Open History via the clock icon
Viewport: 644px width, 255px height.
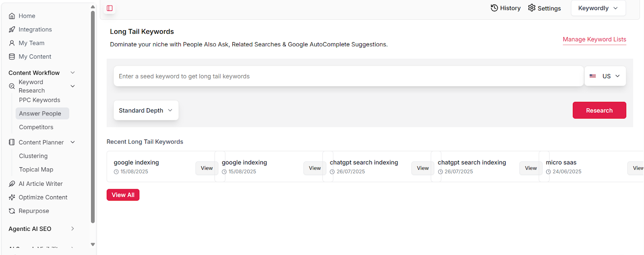(494, 8)
